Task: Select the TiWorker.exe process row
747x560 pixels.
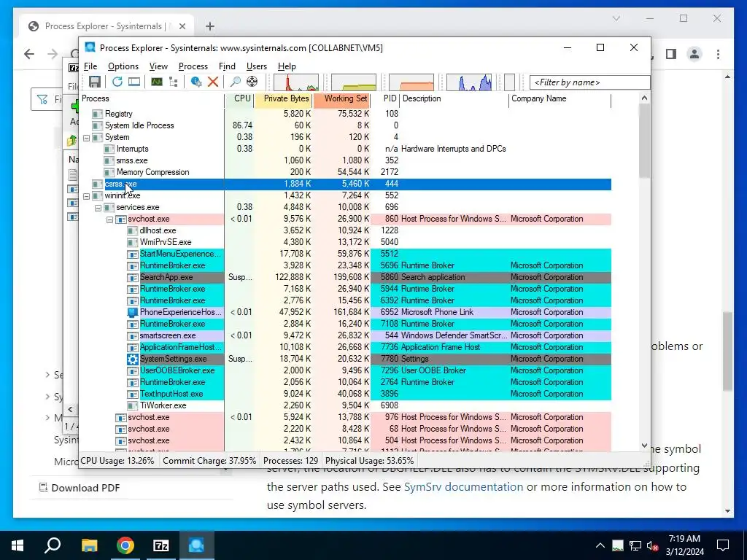Action: point(345,405)
